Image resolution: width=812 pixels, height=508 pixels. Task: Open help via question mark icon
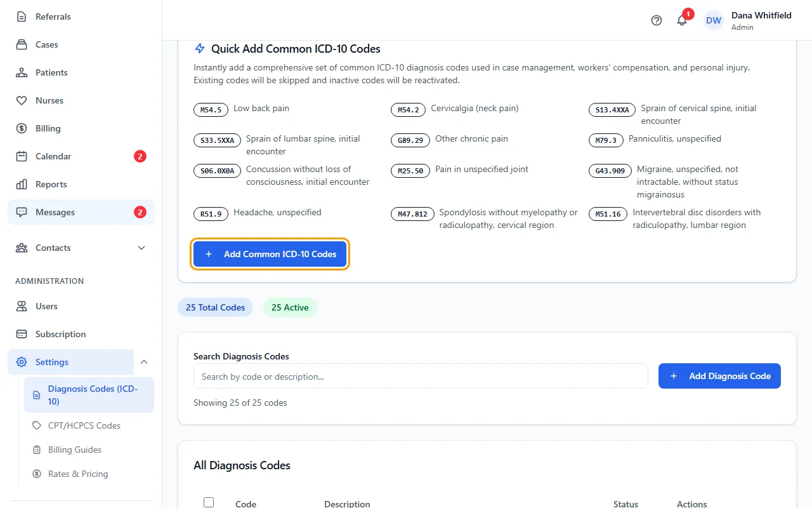coord(657,20)
